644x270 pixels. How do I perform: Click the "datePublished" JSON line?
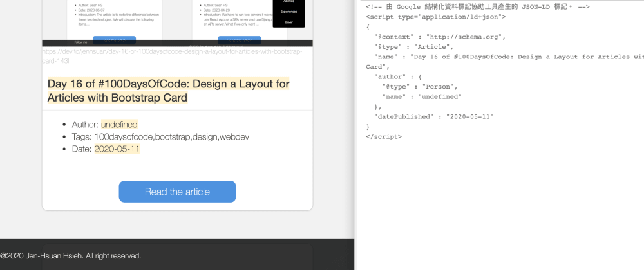pos(433,117)
